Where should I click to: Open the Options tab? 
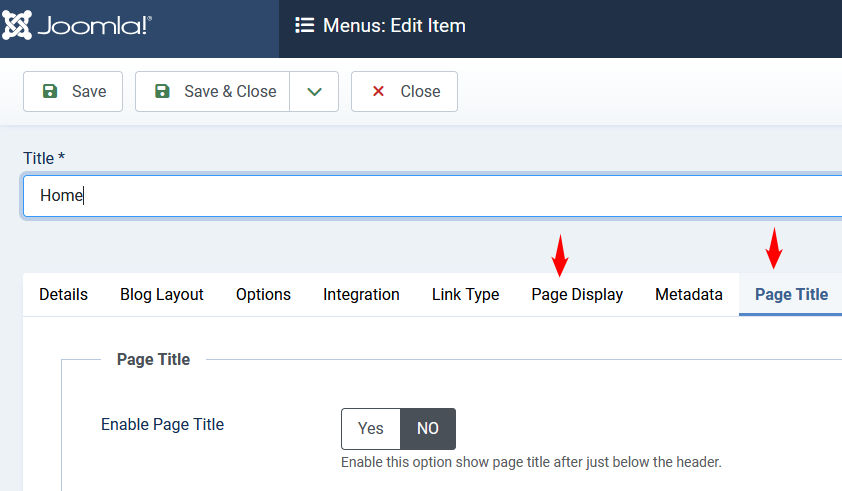(x=263, y=295)
